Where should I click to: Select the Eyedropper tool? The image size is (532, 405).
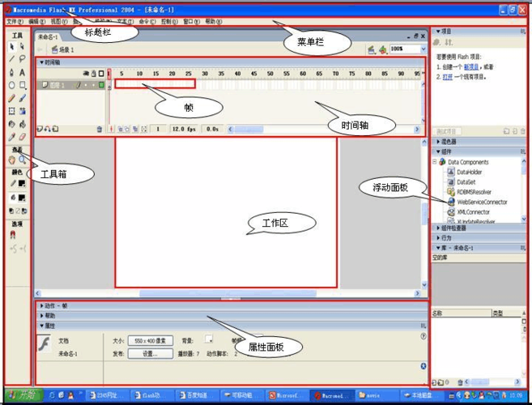click(12, 137)
